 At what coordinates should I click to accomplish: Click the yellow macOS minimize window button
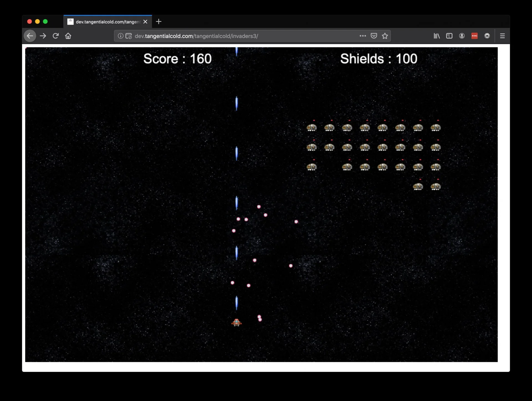pos(37,22)
